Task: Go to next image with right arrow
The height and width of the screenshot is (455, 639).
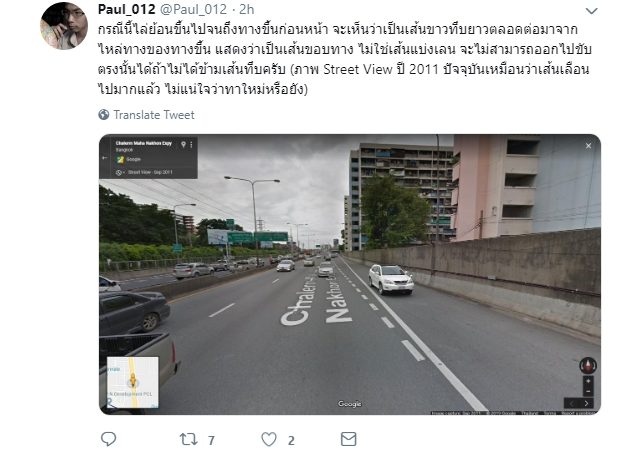Action: (x=586, y=403)
